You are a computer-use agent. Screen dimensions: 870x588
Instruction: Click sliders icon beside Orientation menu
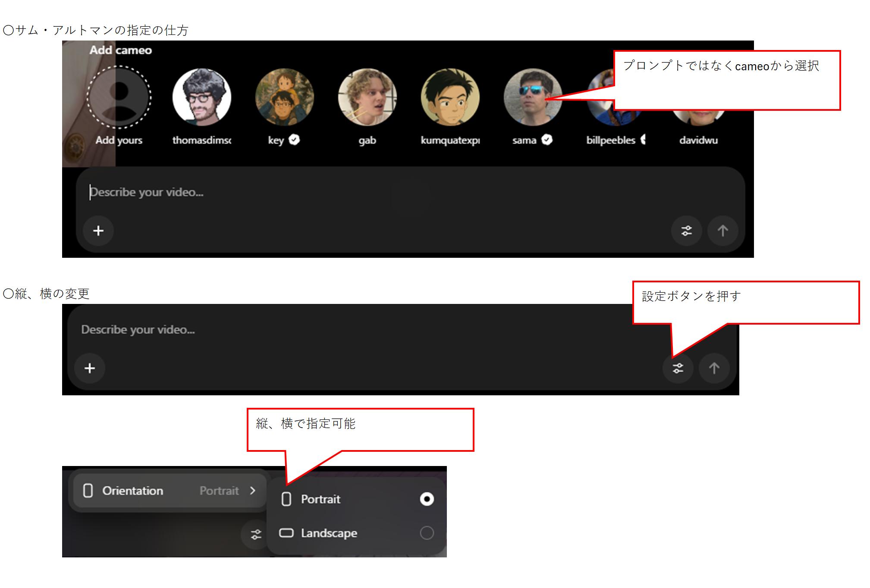[256, 535]
